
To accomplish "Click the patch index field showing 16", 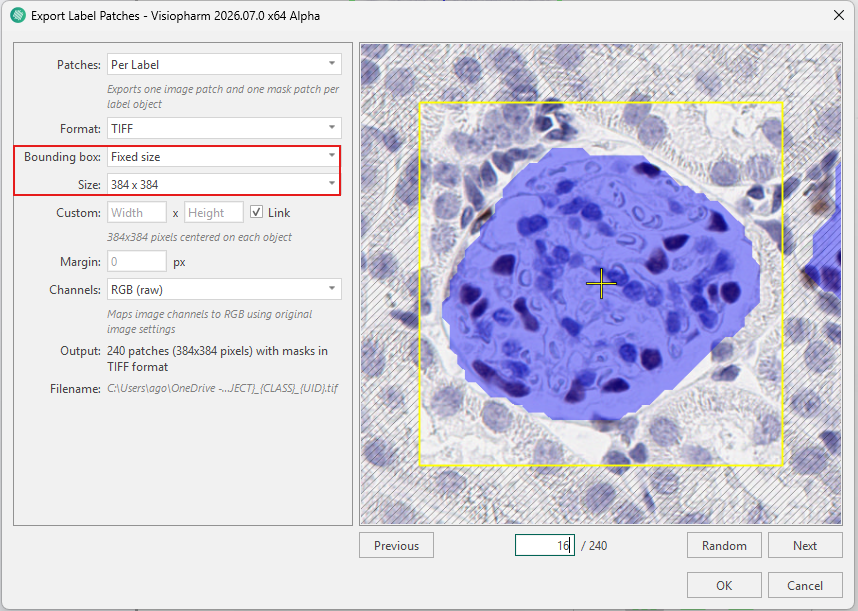I will pyautogui.click(x=544, y=545).
